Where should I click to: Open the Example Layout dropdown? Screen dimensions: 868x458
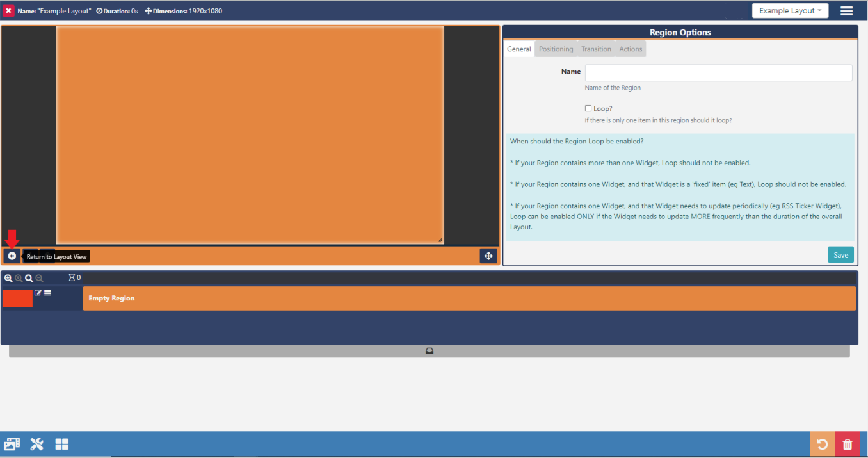click(790, 11)
